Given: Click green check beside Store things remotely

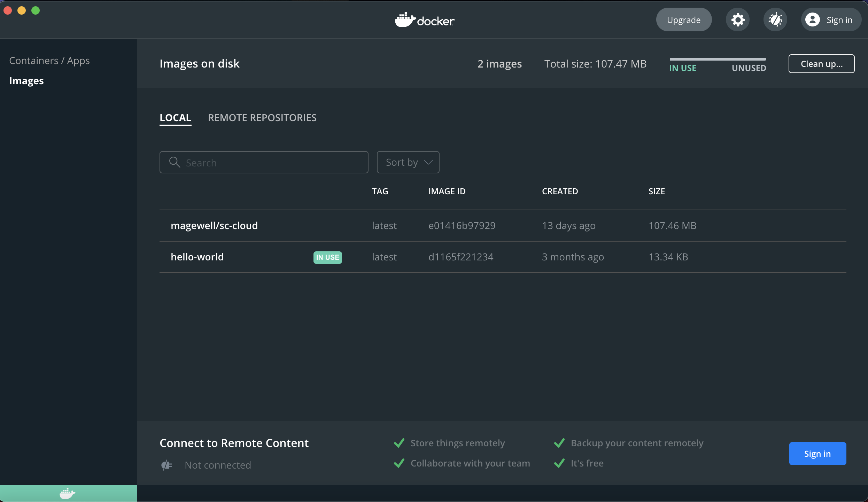Looking at the screenshot, I should [x=399, y=443].
